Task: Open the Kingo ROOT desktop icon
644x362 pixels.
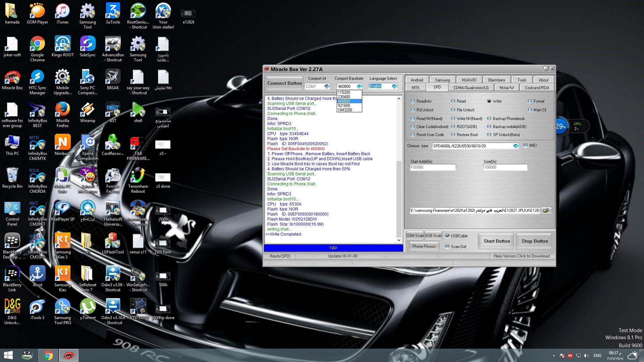Action: [62, 47]
